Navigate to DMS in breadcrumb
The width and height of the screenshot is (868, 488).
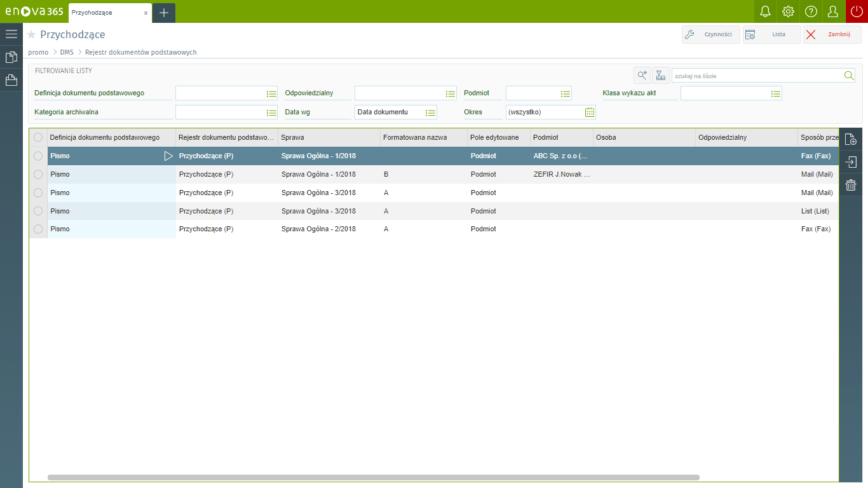(67, 52)
